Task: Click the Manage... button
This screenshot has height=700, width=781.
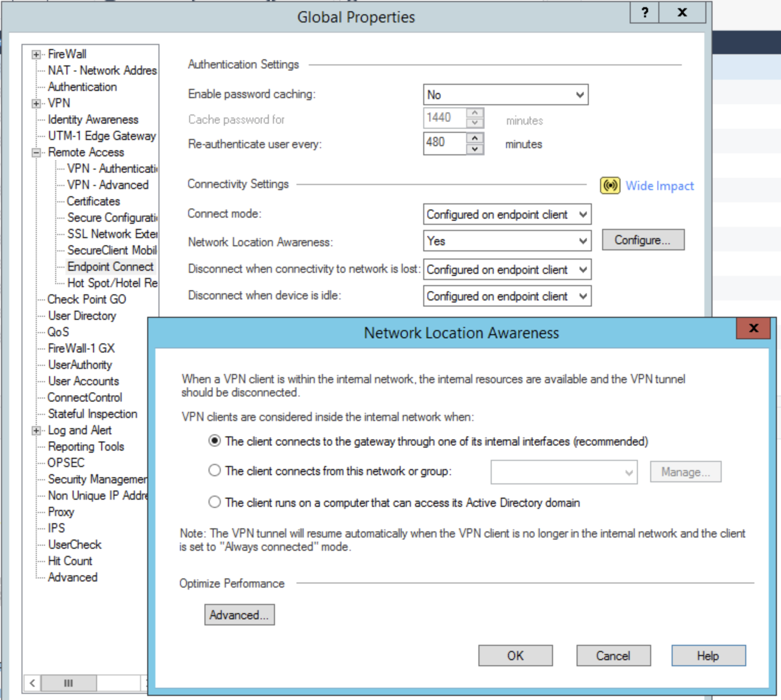Action: click(x=685, y=472)
